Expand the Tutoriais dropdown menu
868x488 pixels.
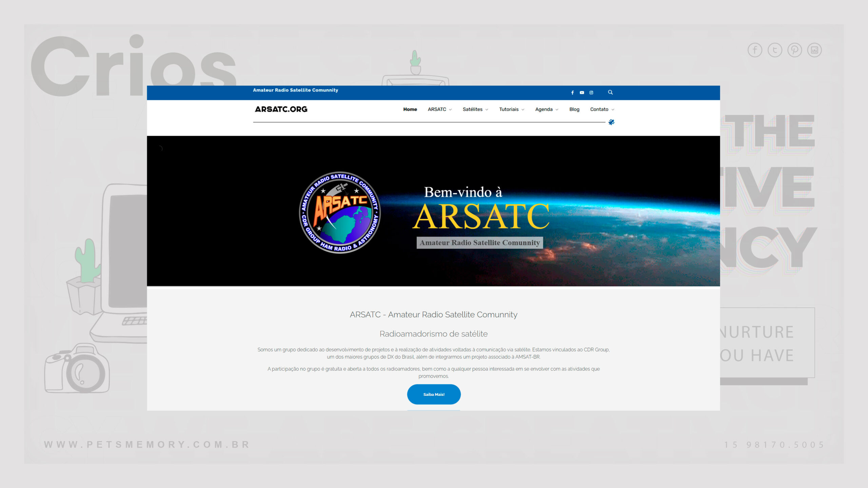point(512,109)
